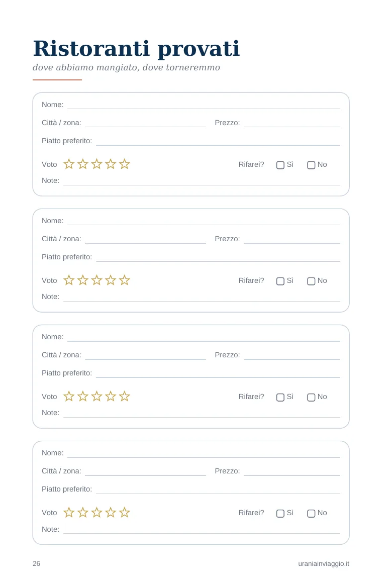The image size is (392, 588).
Task: Select the fourth star in third card's Voto
Action: [x=110, y=397]
